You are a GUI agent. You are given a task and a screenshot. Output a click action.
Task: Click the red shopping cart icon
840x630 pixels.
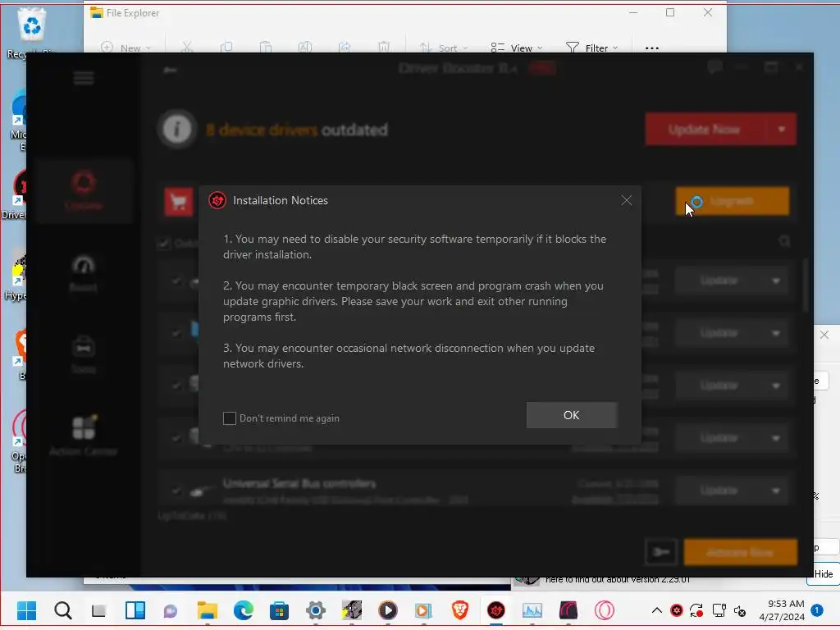click(178, 202)
